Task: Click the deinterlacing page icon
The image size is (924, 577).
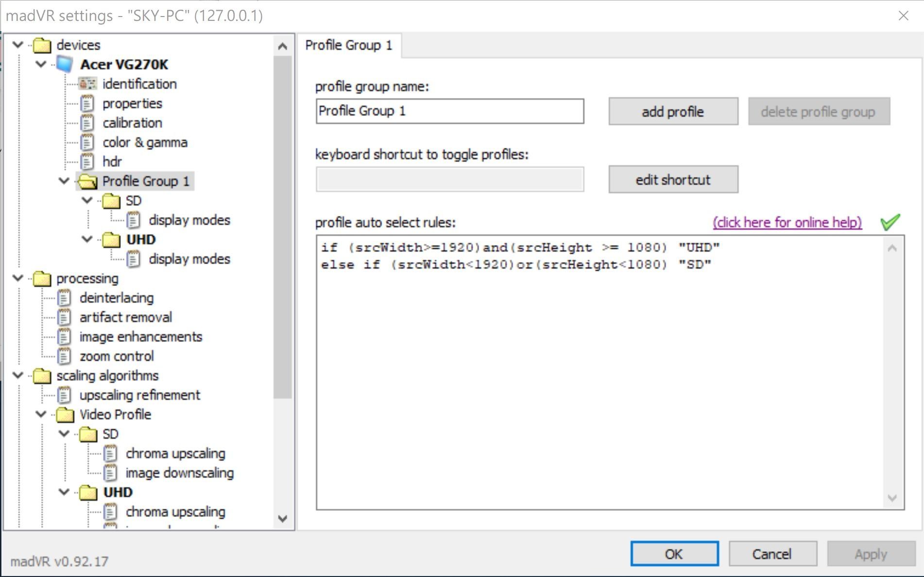Action: point(65,297)
